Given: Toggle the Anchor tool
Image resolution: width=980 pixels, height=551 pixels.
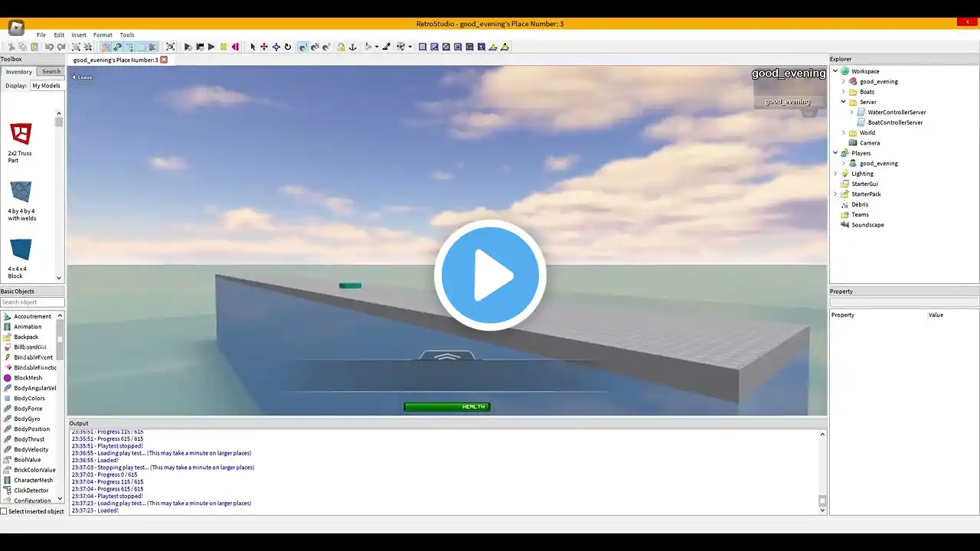Looking at the screenshot, I should [x=353, y=47].
